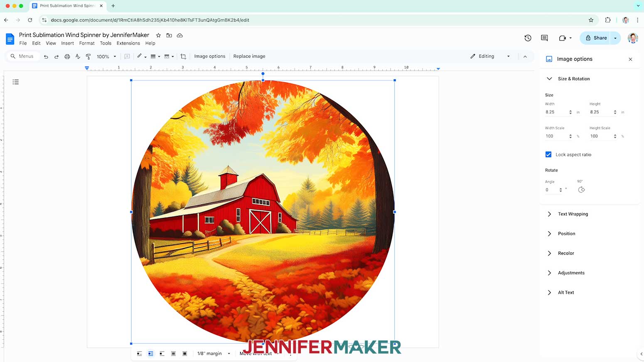
Task: Open the Tools menu
Action: pos(106,43)
